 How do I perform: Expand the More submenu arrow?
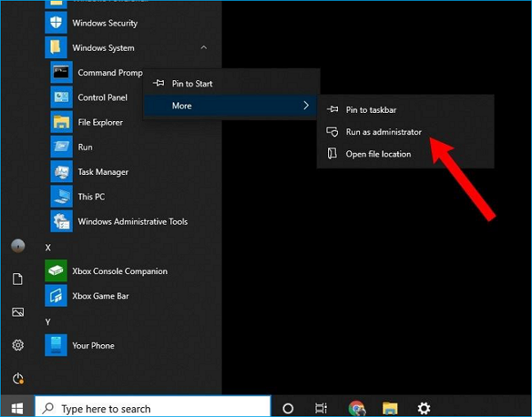(x=305, y=105)
